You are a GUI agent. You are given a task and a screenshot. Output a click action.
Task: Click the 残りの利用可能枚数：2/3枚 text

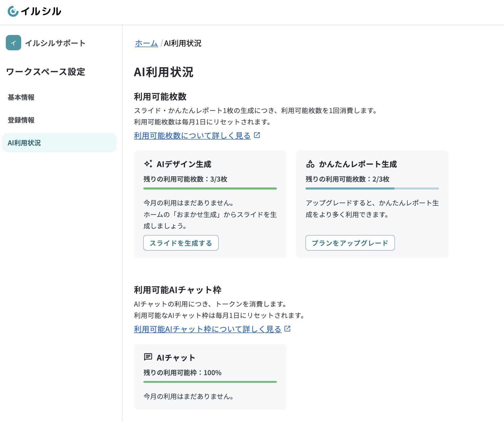[348, 179]
